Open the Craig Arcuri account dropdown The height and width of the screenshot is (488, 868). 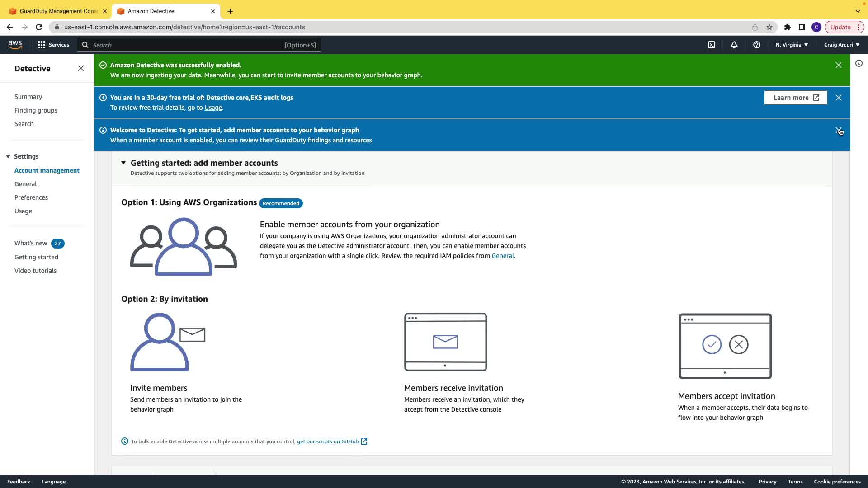pos(841,45)
